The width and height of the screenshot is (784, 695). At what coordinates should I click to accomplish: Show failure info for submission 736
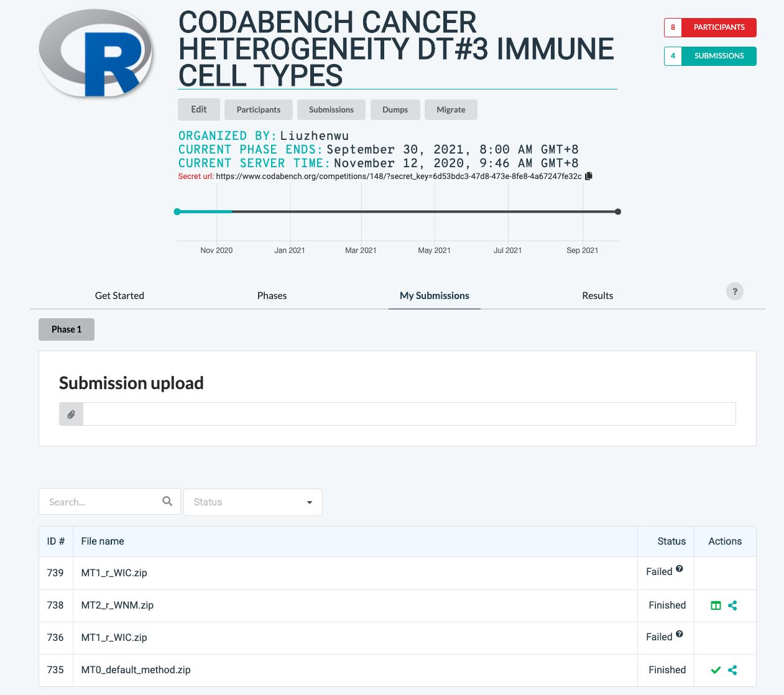[680, 634]
